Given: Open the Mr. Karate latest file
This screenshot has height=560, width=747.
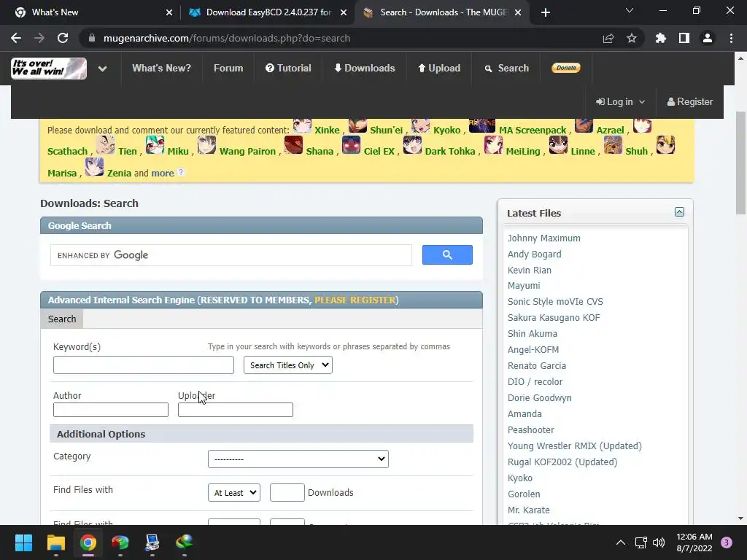Looking at the screenshot, I should click(528, 510).
